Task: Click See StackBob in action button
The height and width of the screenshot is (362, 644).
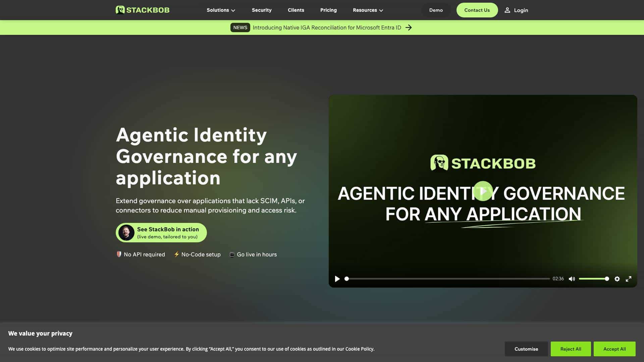Action: click(161, 233)
